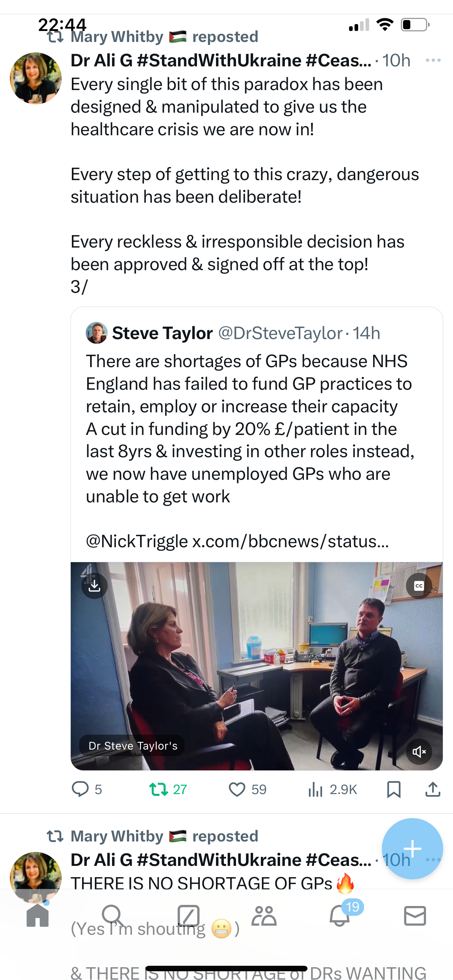Open the Messages envelope icon
453x980 pixels.
(415, 916)
